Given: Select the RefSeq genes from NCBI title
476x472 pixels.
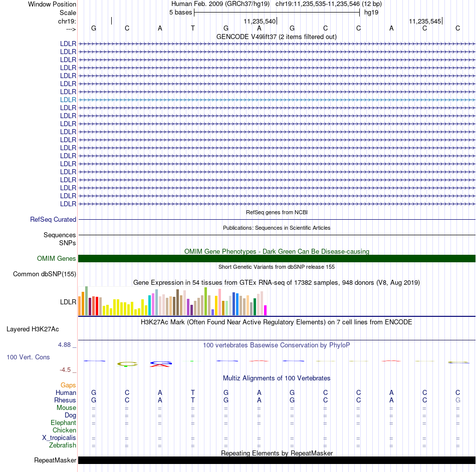Looking at the screenshot, I should pos(277,212).
